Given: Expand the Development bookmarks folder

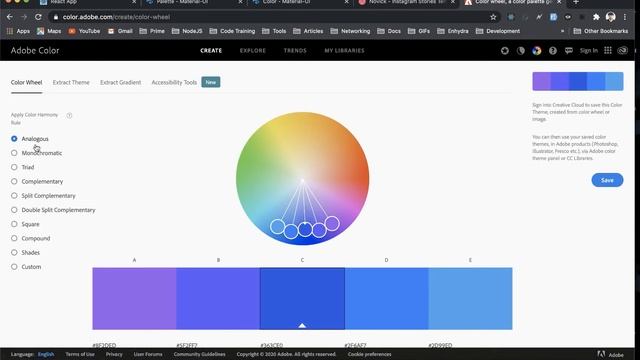Looking at the screenshot, I should pyautogui.click(x=498, y=31).
